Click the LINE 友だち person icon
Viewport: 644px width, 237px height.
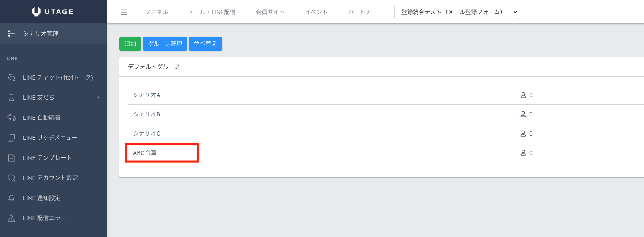pyautogui.click(x=12, y=98)
